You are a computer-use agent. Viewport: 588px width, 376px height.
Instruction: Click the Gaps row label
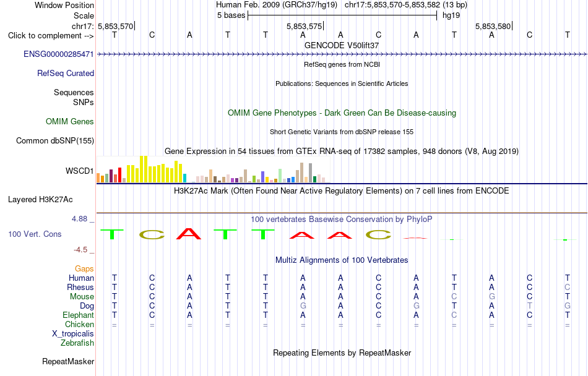point(84,269)
